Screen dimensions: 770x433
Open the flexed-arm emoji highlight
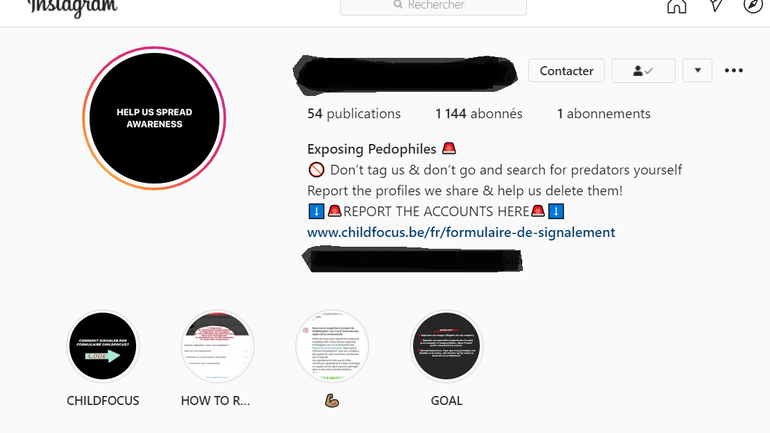coord(332,347)
